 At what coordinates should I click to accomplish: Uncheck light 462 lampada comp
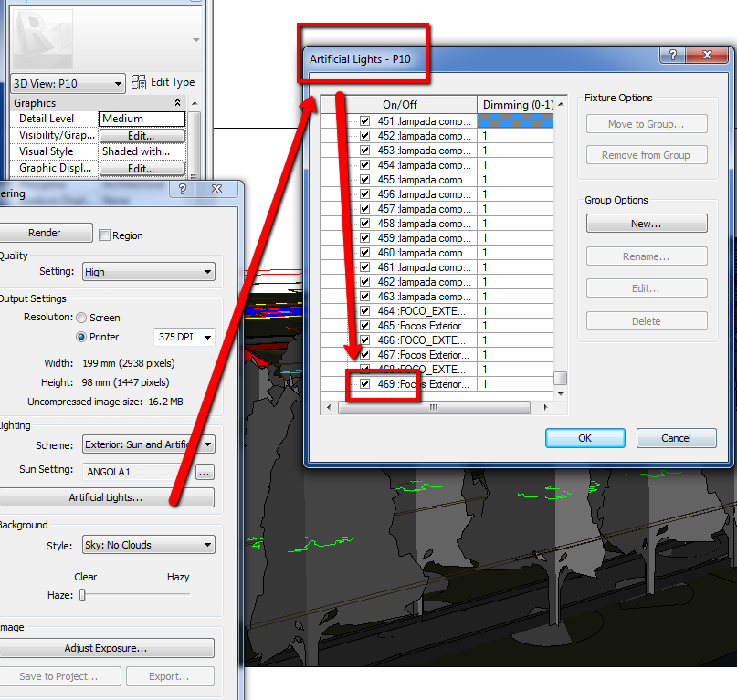pos(364,281)
